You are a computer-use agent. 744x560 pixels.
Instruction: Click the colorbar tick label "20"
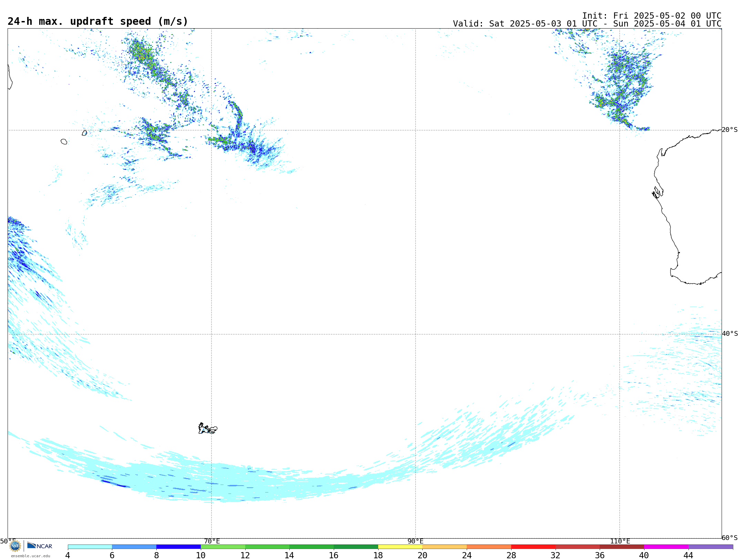[423, 556]
